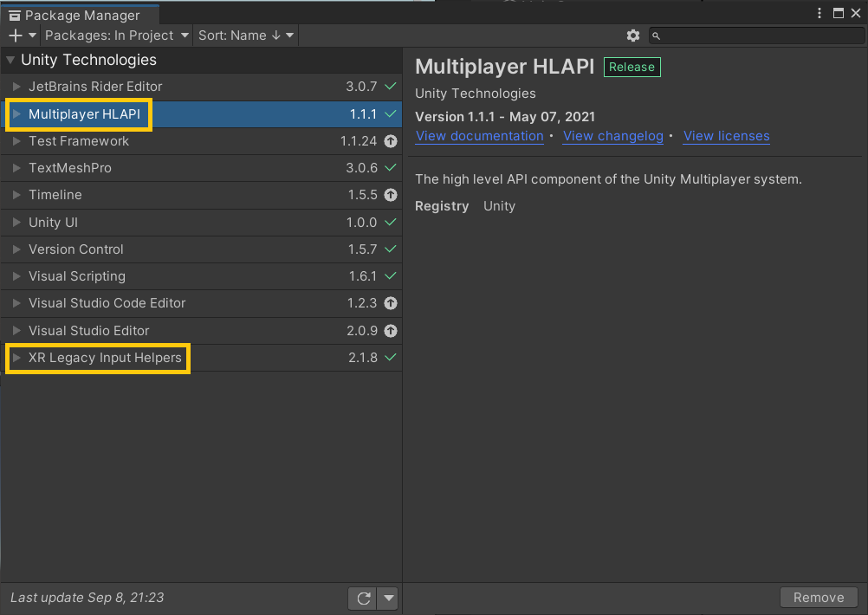Open the window kebab options menu
The image size is (868, 615).
pos(819,13)
